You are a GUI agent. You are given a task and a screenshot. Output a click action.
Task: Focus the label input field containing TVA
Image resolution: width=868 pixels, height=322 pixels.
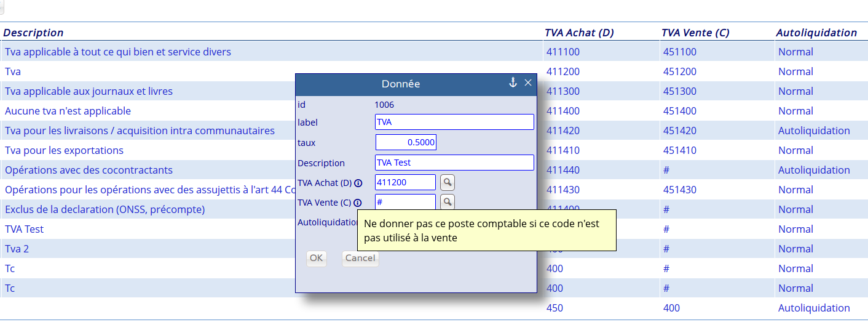[454, 122]
